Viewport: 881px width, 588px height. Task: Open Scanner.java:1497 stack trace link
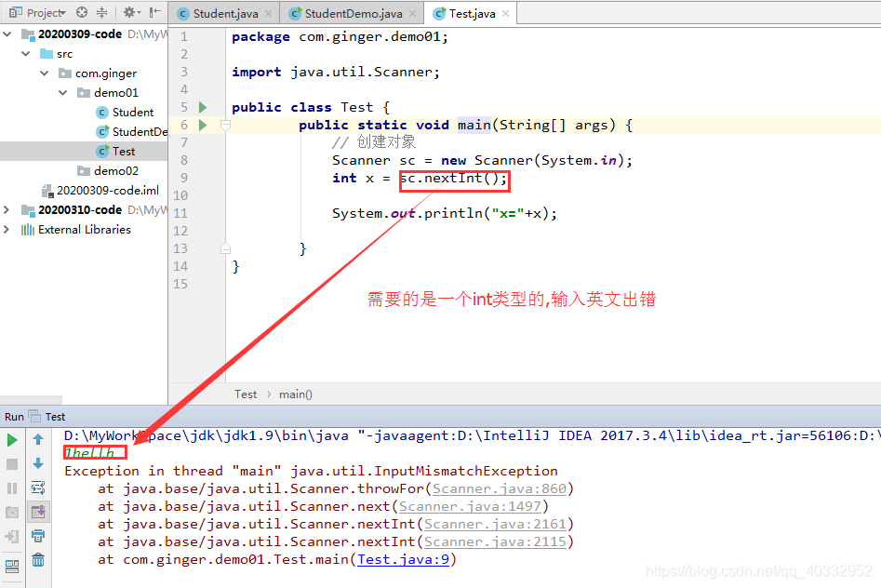tap(470, 506)
